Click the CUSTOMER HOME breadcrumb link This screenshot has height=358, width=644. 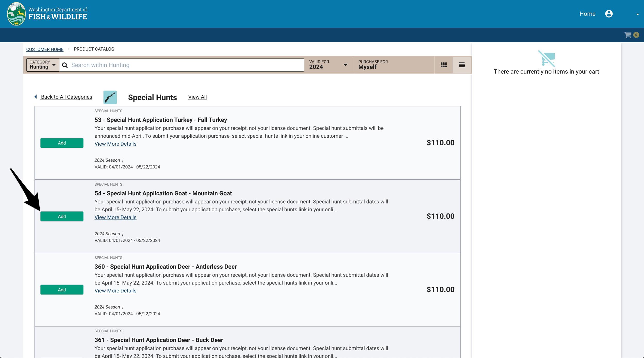click(45, 49)
